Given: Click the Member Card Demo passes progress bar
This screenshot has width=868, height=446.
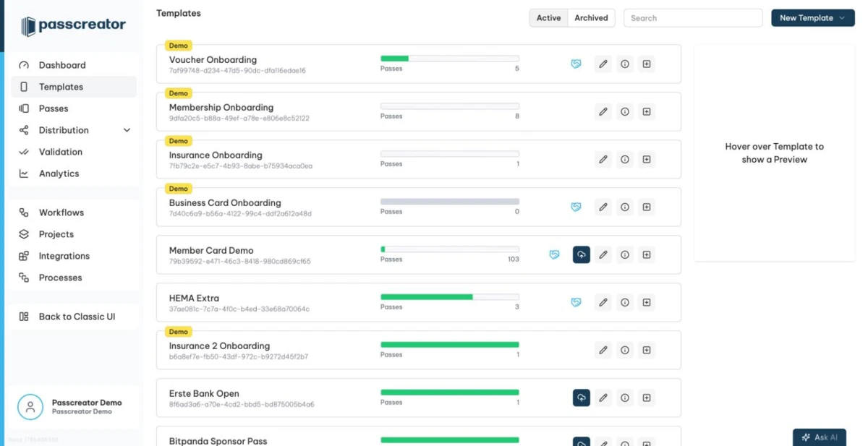Looking at the screenshot, I should pos(450,249).
